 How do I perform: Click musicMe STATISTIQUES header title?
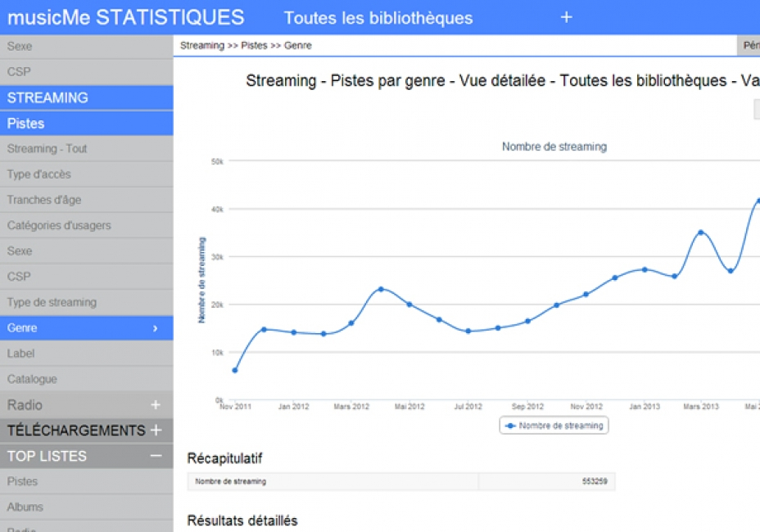[x=125, y=17]
